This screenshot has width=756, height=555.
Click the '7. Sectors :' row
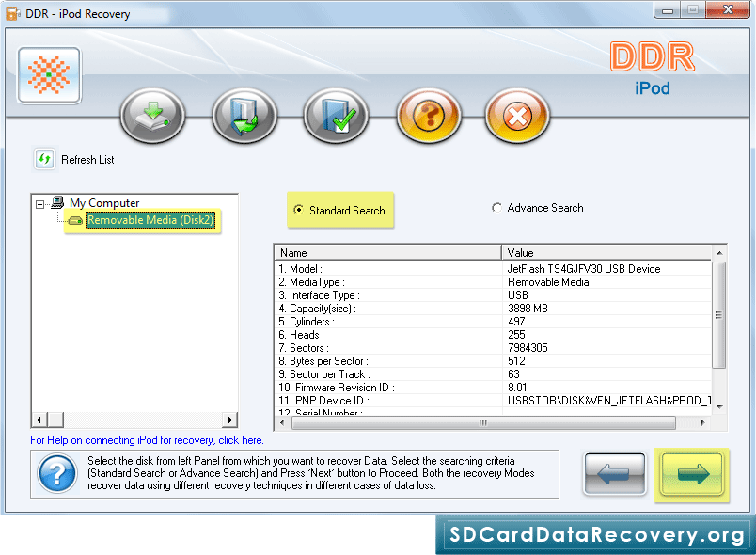pyautogui.click(x=493, y=348)
